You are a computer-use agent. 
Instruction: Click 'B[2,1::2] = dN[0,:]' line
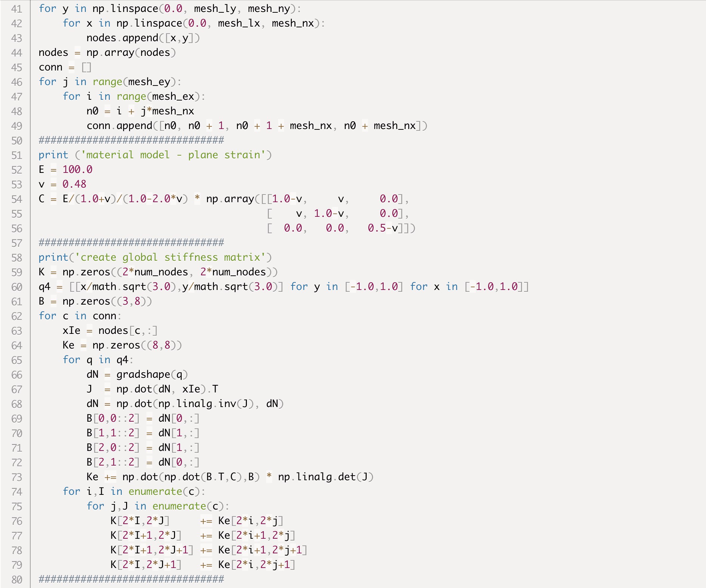(x=143, y=462)
